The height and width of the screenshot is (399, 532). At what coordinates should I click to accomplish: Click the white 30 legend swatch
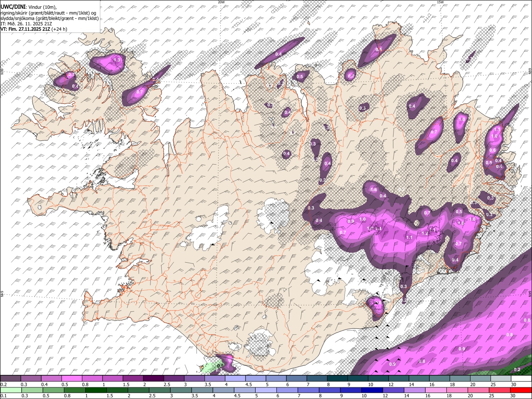pyautogui.click(x=521, y=379)
